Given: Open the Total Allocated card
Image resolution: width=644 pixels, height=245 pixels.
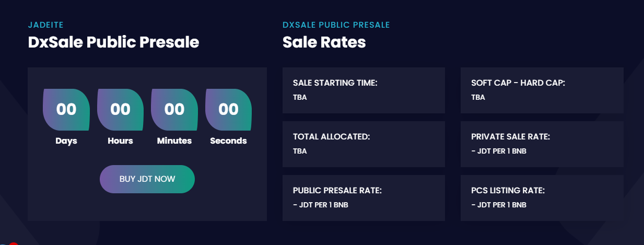Looking at the screenshot, I should coord(364,144).
